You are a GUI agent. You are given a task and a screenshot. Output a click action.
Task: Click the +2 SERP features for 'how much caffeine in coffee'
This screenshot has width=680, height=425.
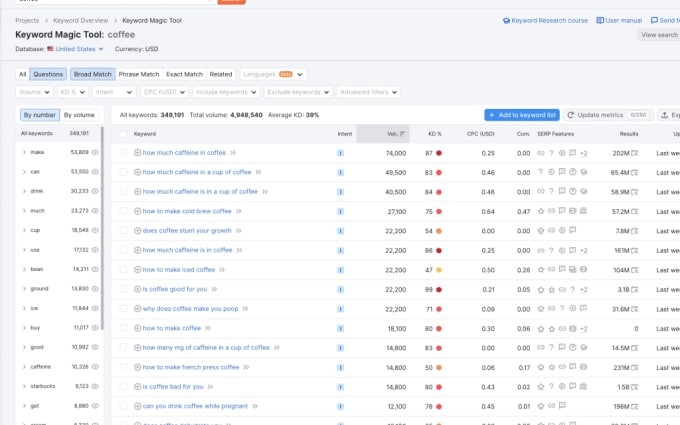(x=584, y=153)
